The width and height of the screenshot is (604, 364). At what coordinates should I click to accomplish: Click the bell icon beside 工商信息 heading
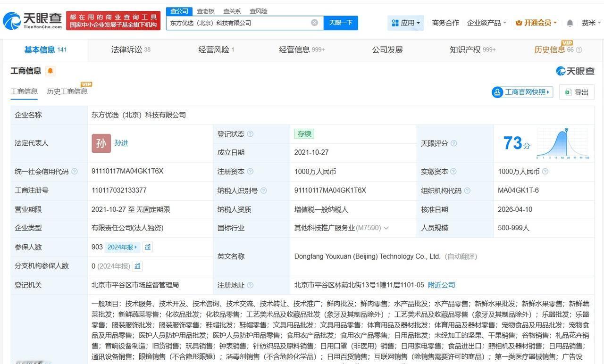click(x=50, y=71)
